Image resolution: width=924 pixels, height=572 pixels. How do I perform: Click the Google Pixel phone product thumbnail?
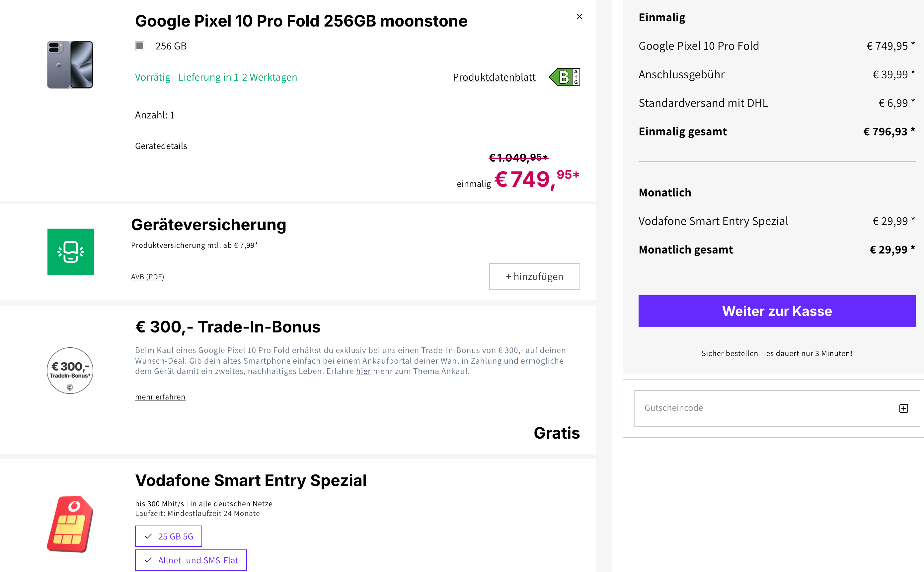coord(70,65)
